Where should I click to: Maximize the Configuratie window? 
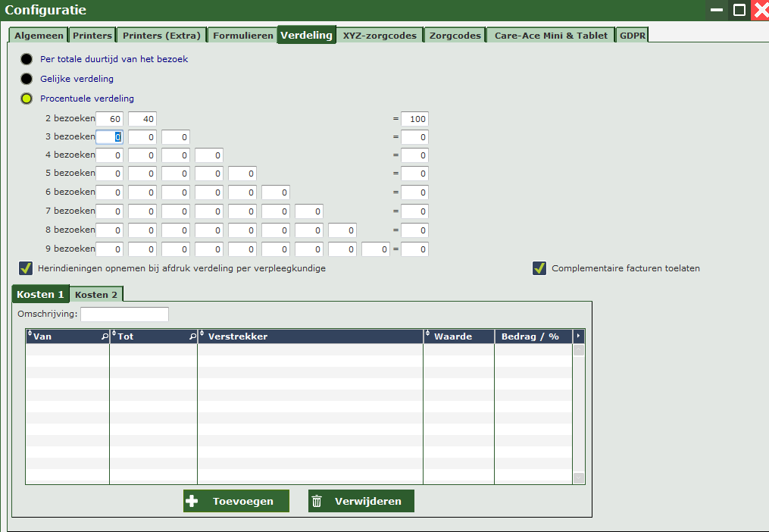coord(739,10)
